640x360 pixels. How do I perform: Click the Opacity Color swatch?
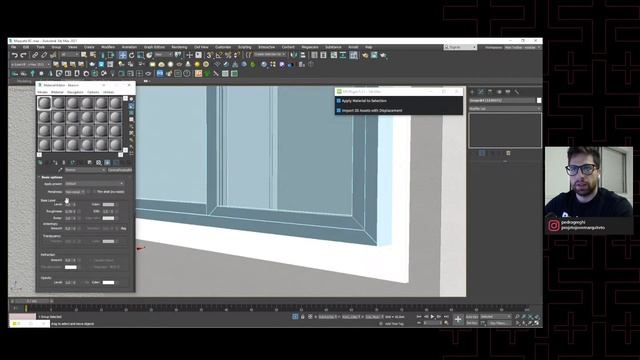point(108,282)
